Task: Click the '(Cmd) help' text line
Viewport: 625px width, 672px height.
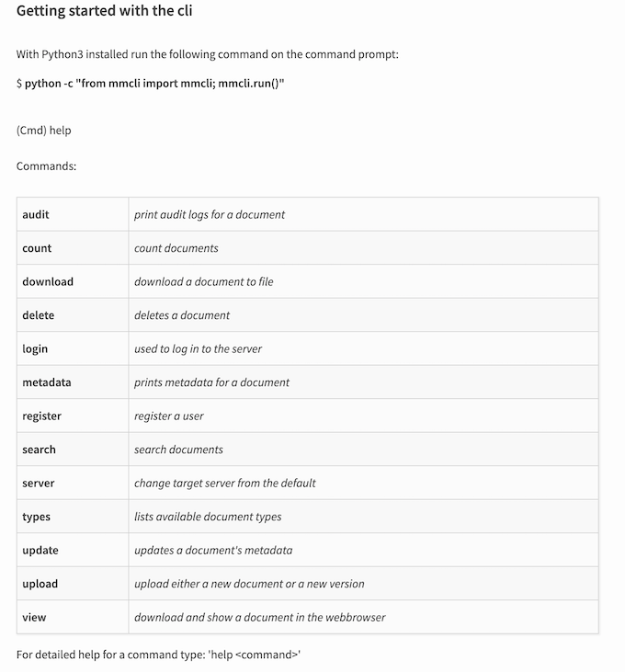Action: pyautogui.click(x=44, y=131)
